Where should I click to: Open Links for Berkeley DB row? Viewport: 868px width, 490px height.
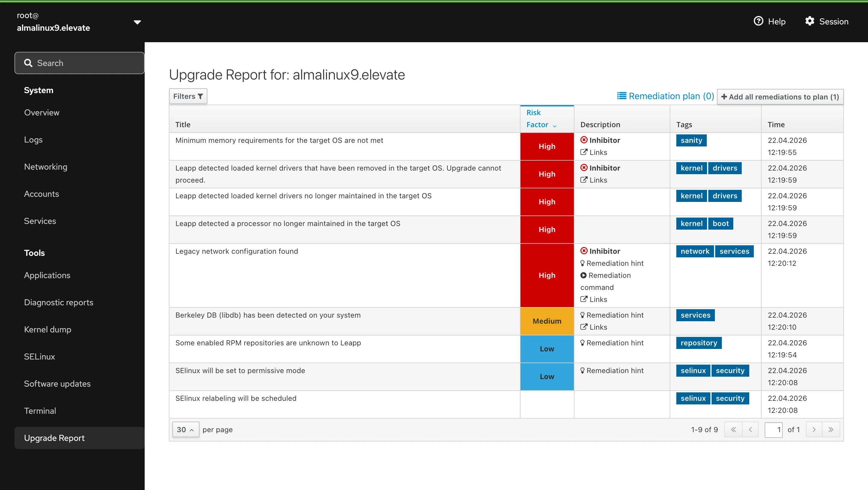click(594, 327)
